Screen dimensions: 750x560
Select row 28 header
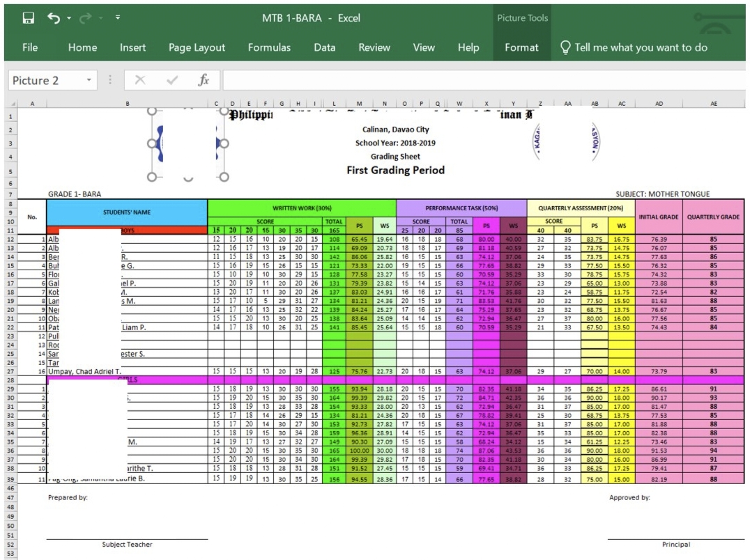pyautogui.click(x=10, y=380)
